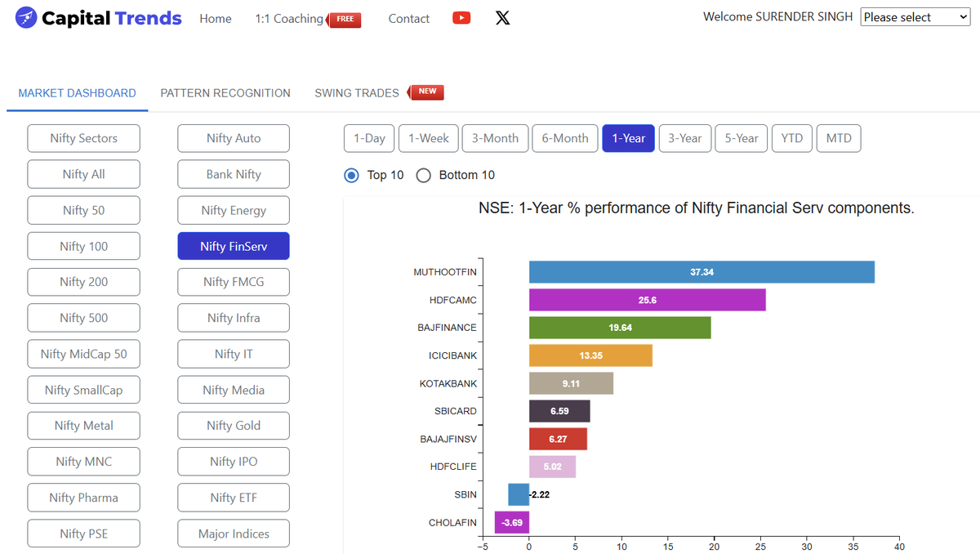Screen dimensions: 980x554
Task: Choose Nifty SmallCap button
Action: pyautogui.click(x=83, y=390)
